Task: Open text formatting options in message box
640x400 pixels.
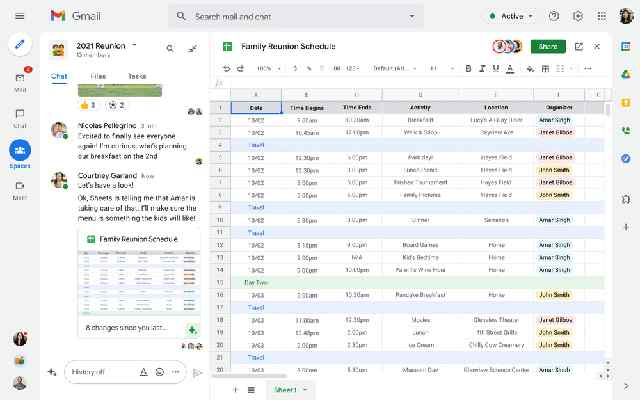Action: (143, 372)
